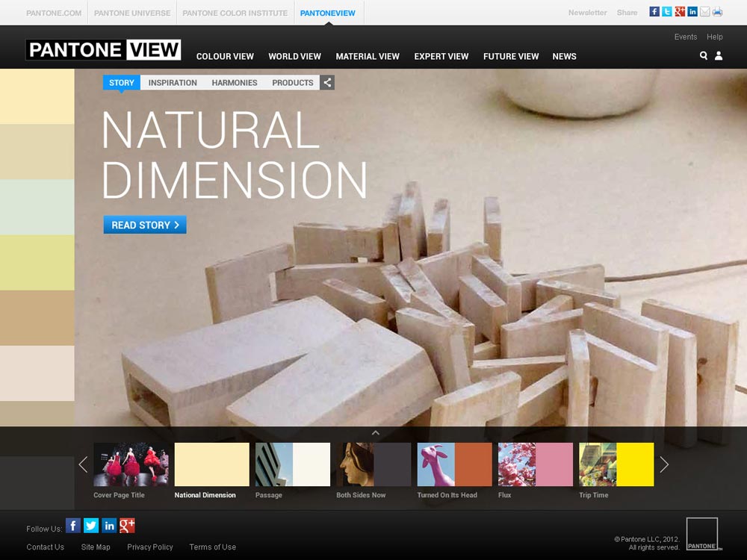747x560 pixels.
Task: Open Both Sides Now story thumbnail
Action: point(373,464)
